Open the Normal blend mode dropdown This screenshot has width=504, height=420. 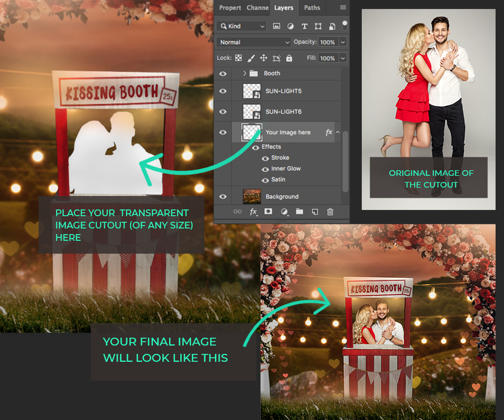254,42
